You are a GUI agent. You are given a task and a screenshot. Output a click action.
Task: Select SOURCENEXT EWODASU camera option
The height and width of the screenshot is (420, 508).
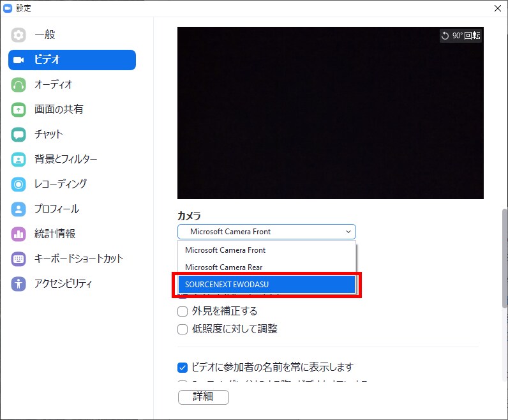pos(267,285)
